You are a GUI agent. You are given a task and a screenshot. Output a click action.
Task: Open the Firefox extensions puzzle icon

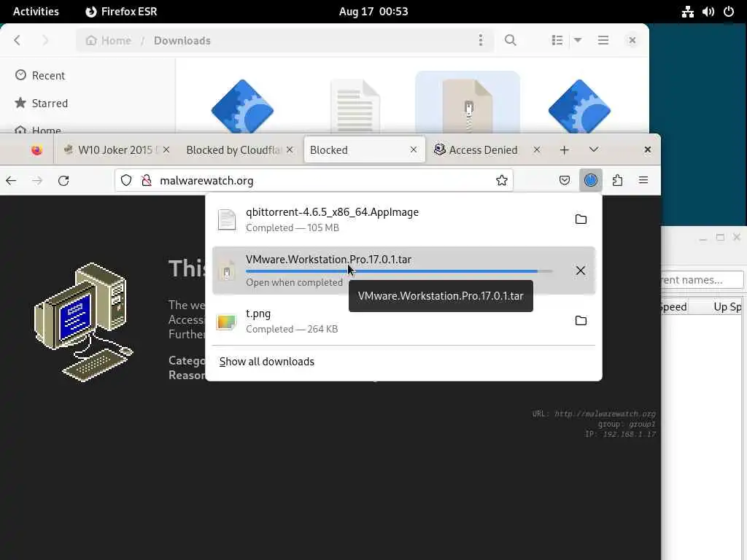617,180
